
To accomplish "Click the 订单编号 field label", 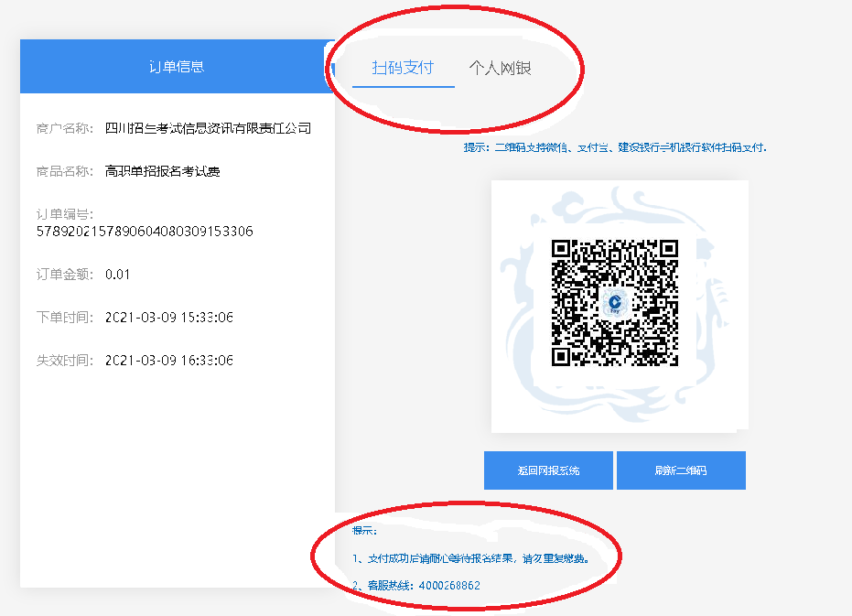I will [x=65, y=214].
